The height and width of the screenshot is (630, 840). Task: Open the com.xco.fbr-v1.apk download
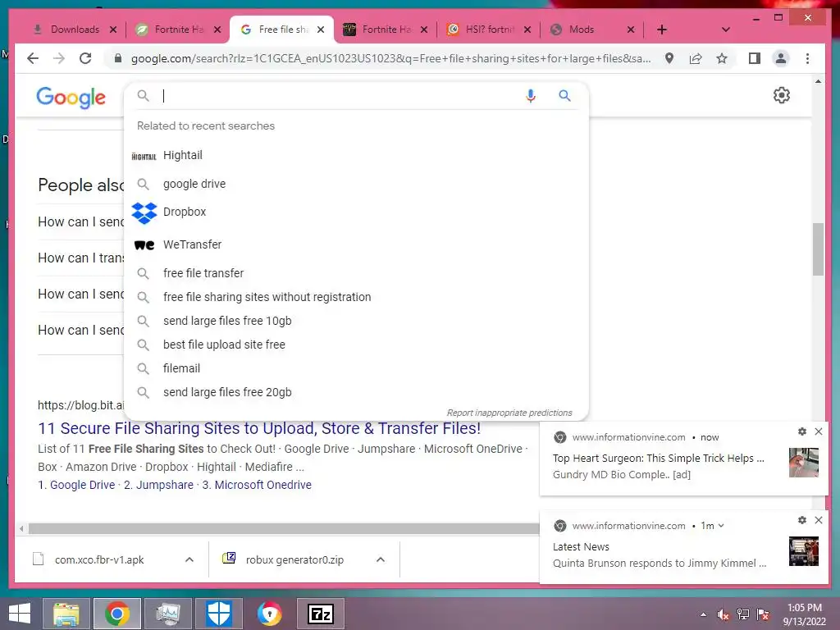[x=99, y=559]
